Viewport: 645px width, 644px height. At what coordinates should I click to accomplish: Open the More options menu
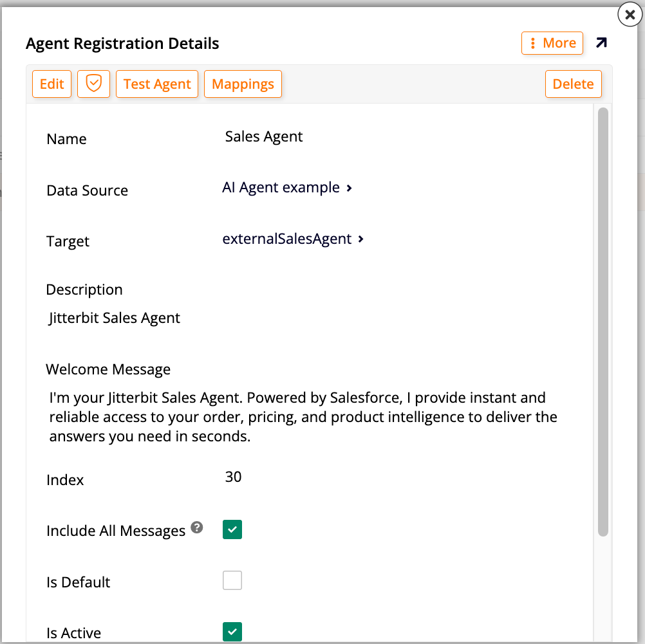point(552,43)
